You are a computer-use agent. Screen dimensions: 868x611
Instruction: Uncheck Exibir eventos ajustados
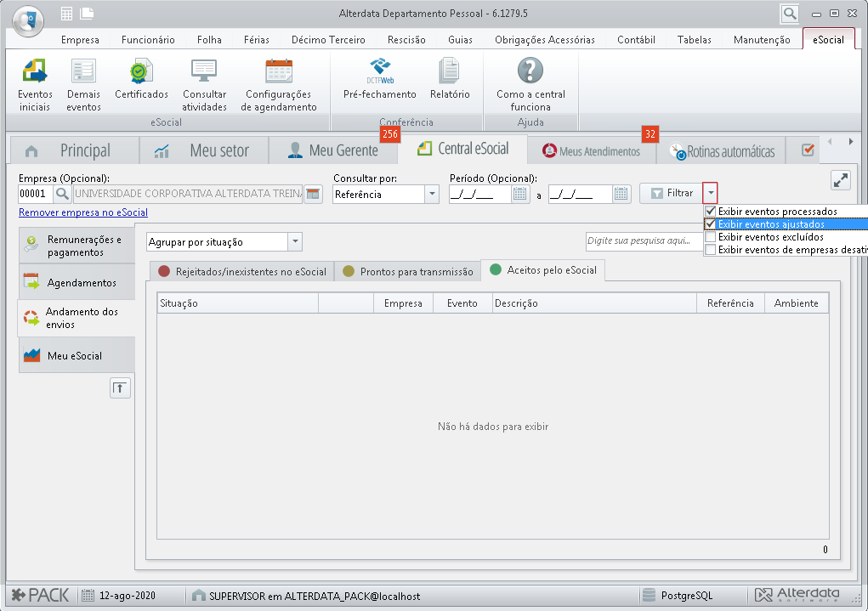(710, 223)
